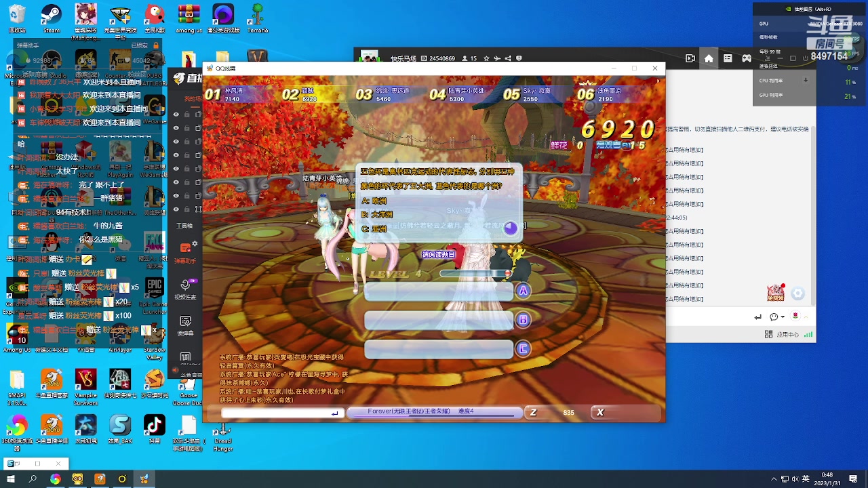Toggle visibility eye of the third scene source
The height and width of the screenshot is (488, 868).
pos(176,142)
